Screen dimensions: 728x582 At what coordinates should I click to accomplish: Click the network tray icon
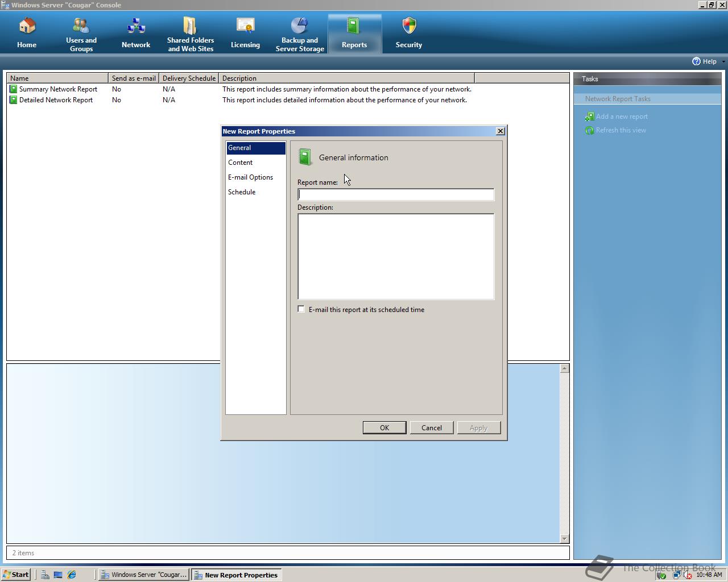pos(676,575)
